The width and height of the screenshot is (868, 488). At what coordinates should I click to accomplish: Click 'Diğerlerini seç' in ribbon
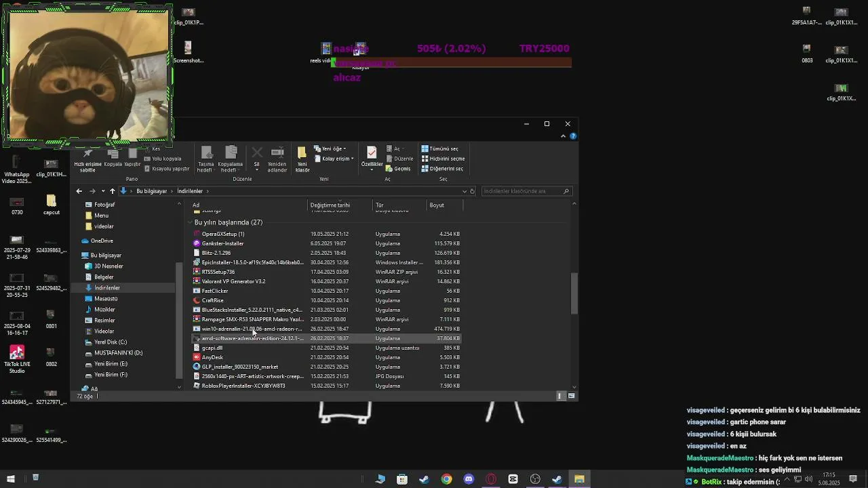[443, 169]
